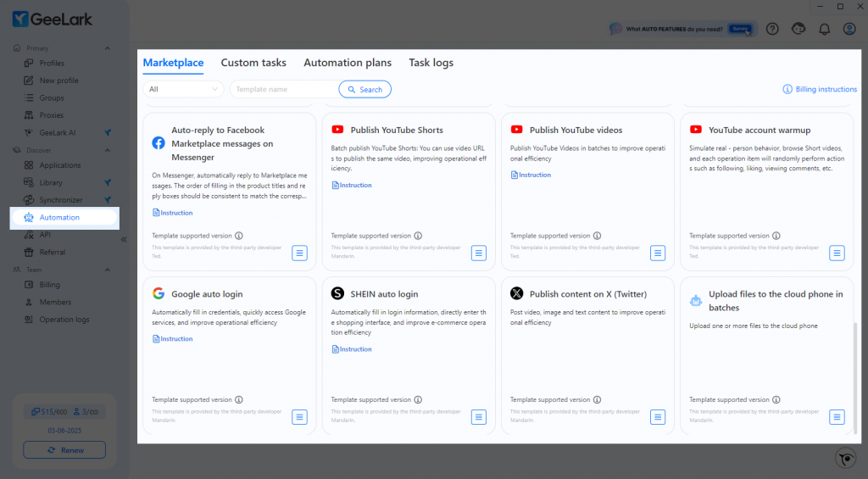Focus the Template name search field
Screen dimensions: 868x479
[285, 89]
